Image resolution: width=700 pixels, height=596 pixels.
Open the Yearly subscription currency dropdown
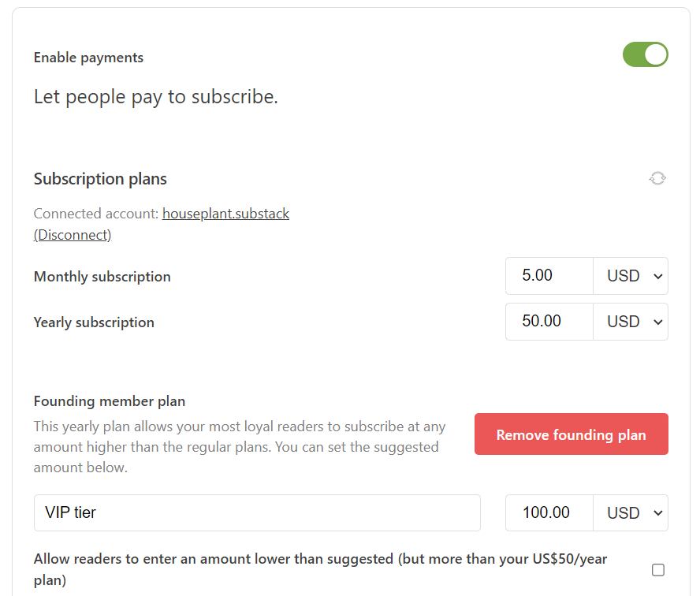tap(631, 322)
